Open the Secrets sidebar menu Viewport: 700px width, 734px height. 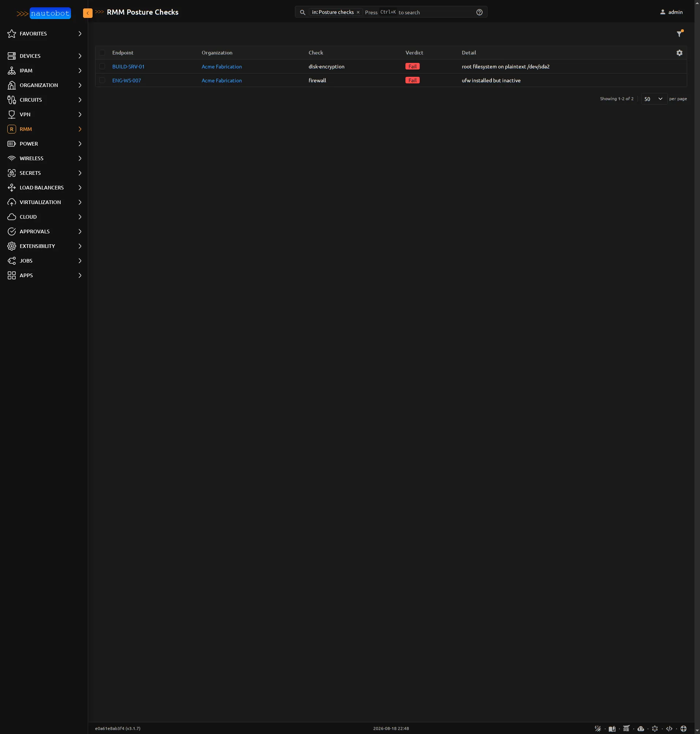click(x=44, y=173)
